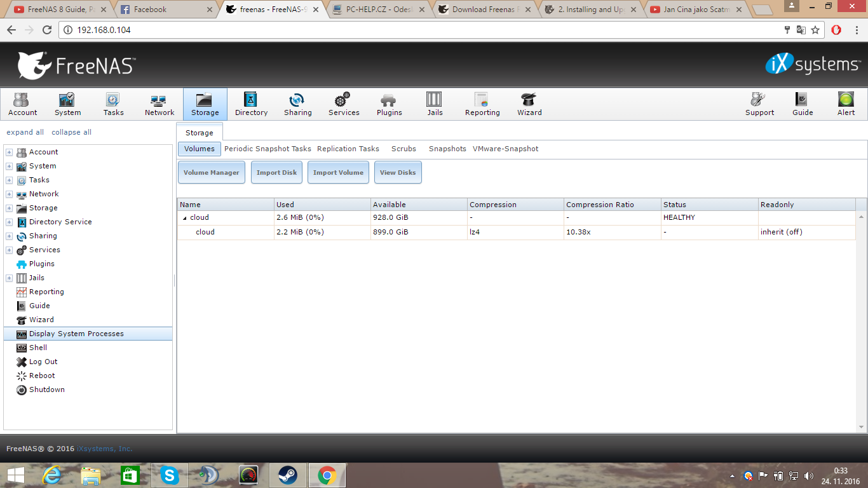Open the Tasks toolbar icon
The height and width of the screenshot is (488, 868).
(x=113, y=104)
